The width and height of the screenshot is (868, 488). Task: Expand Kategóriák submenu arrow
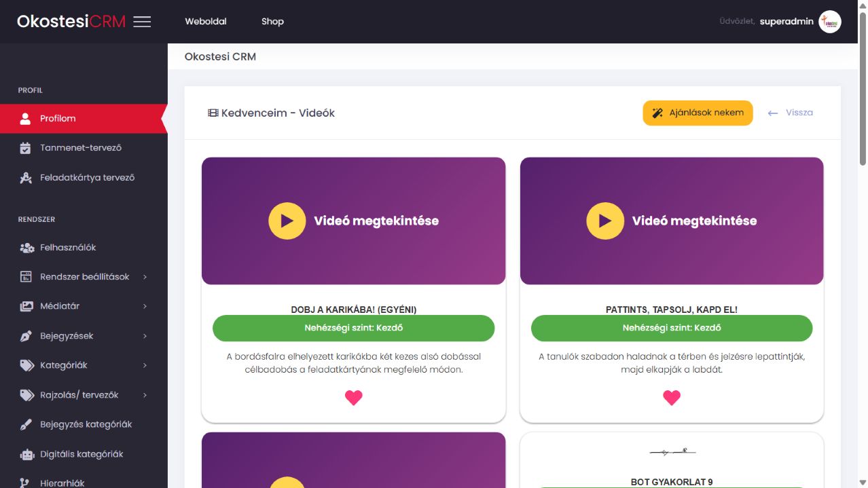145,365
